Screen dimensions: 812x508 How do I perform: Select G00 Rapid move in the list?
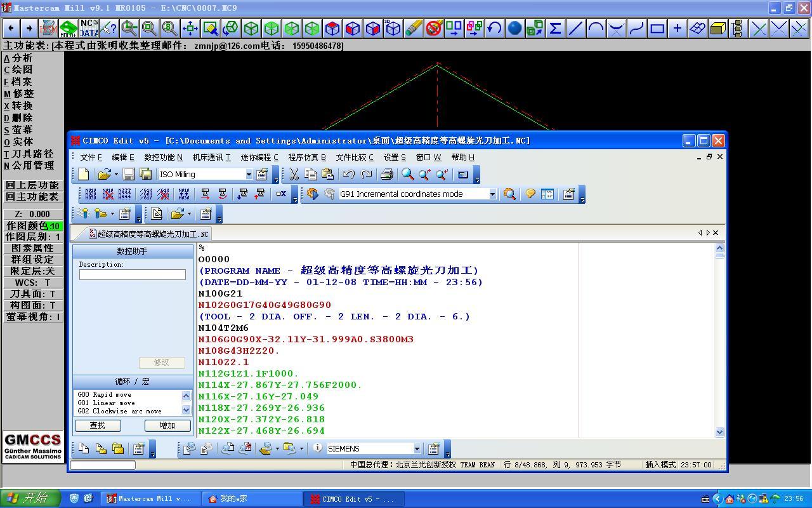pos(105,394)
